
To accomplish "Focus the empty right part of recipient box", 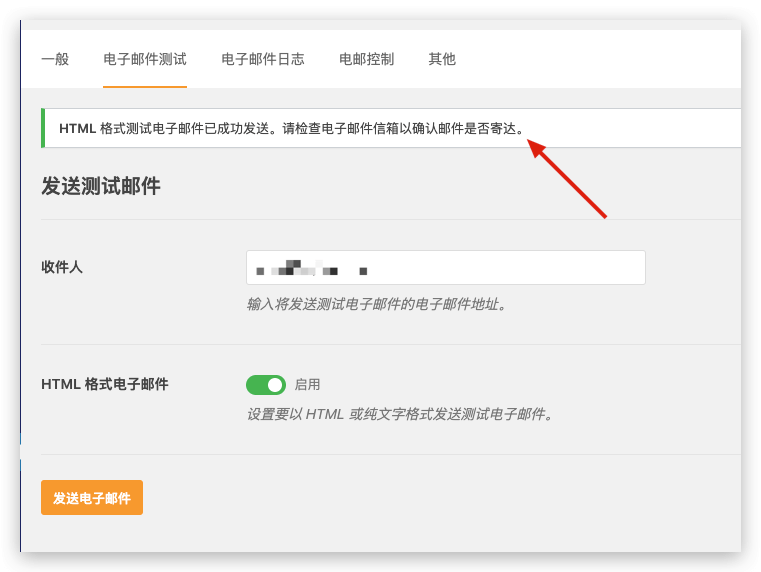I will click(x=520, y=268).
